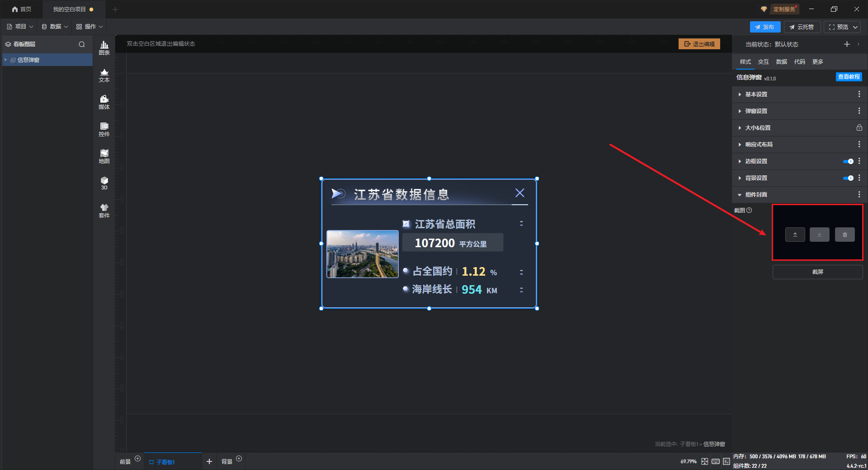
Task: Click the 截屏 screenshot button
Action: (818, 272)
